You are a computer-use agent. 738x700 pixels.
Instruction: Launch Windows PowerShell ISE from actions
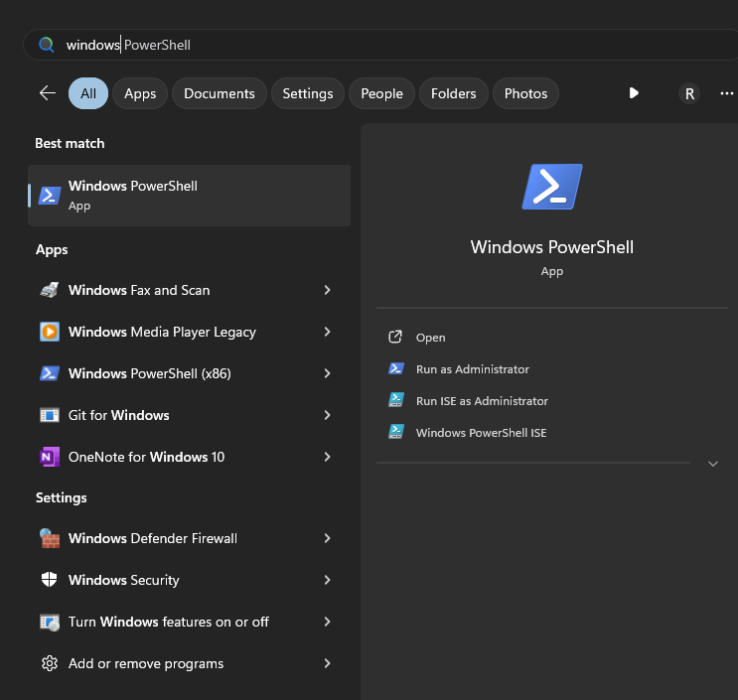481,432
